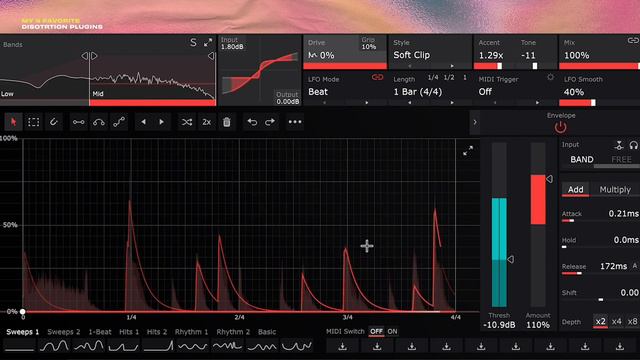Solo the band with the S icon
Viewport: 640px width, 360px height.
pos(193,42)
